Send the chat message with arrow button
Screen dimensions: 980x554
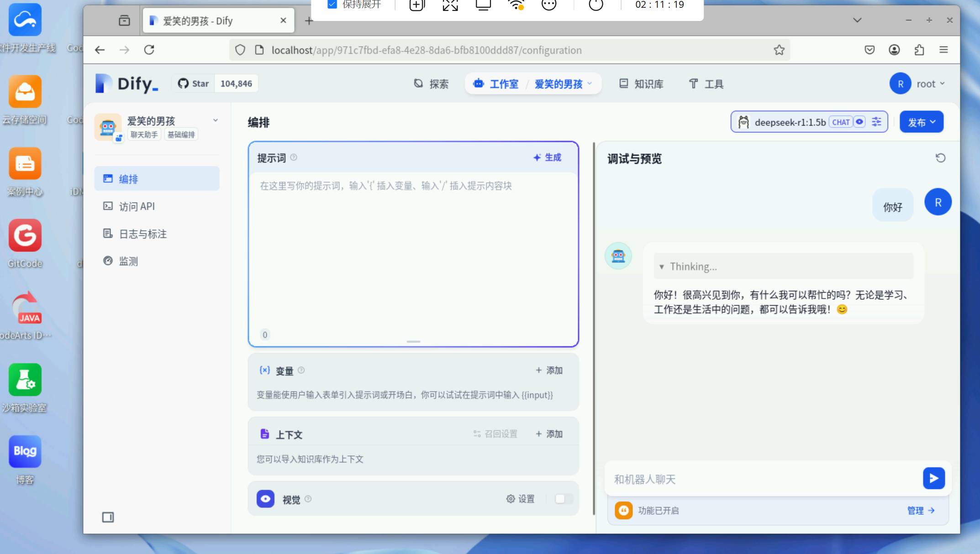pyautogui.click(x=934, y=478)
